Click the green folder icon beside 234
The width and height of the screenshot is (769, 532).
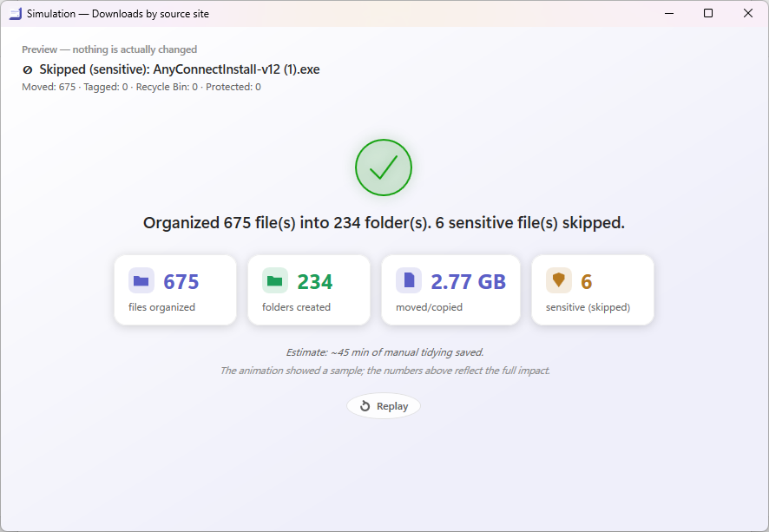click(x=274, y=280)
